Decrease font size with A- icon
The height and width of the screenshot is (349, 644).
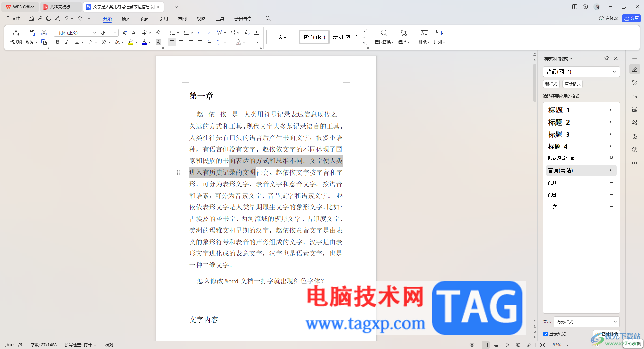[x=134, y=33]
